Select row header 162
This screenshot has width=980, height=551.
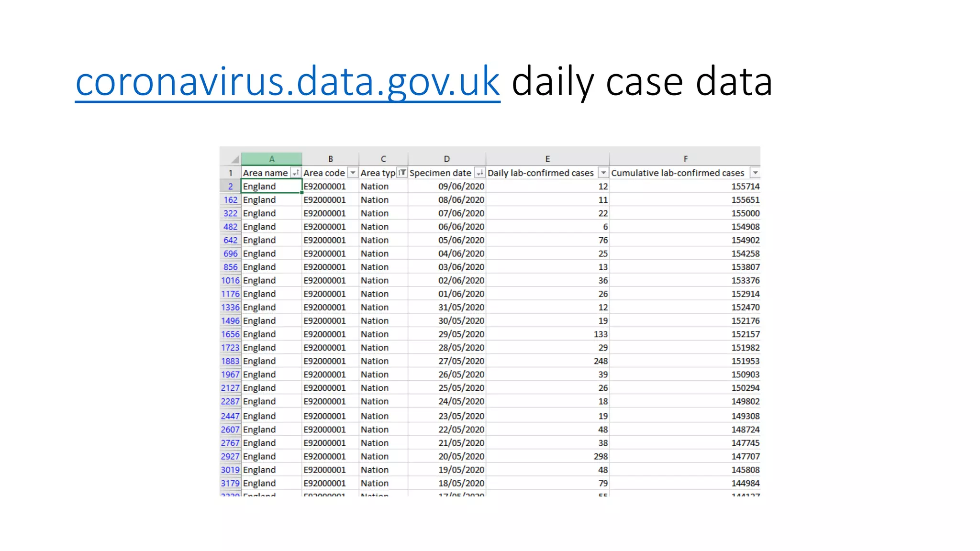click(230, 200)
